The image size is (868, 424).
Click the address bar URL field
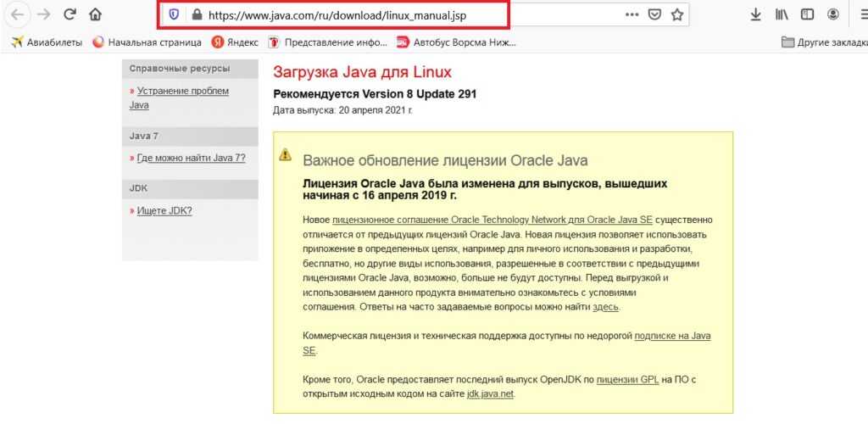381,14
